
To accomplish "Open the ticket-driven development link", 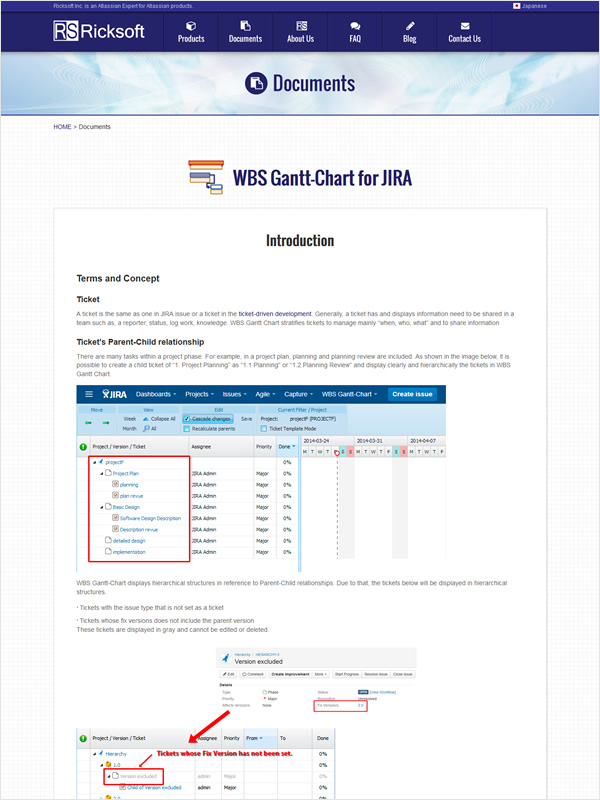I will point(275,314).
